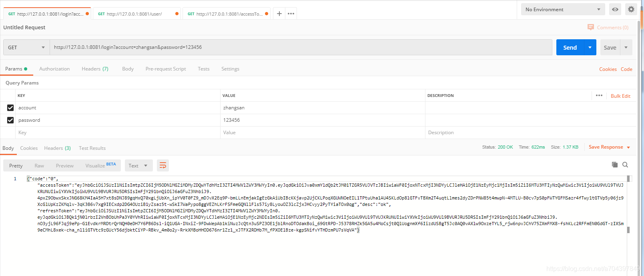Expand the Send button dropdown arrow
Viewport: 644px width, 276px height.
pyautogui.click(x=590, y=47)
